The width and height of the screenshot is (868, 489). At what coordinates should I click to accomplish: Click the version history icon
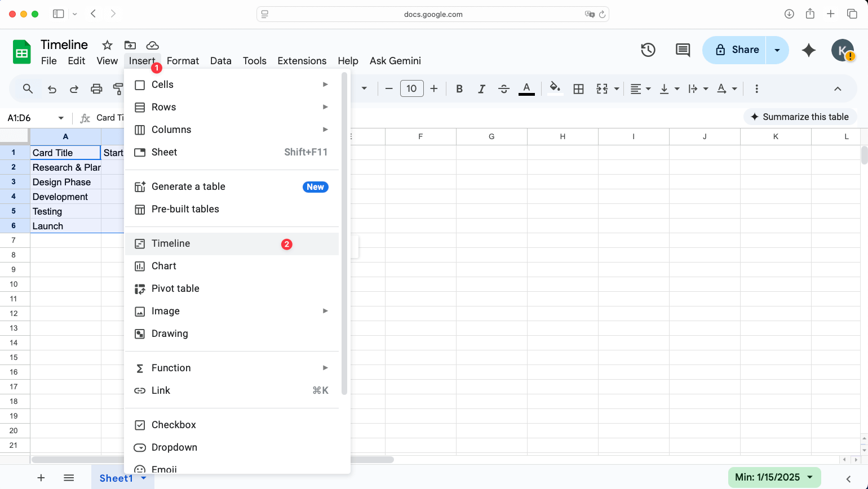coord(648,50)
